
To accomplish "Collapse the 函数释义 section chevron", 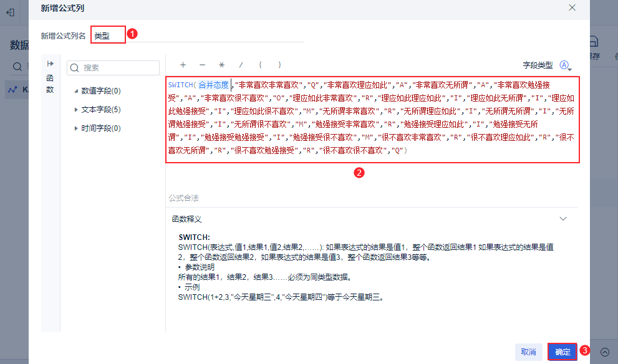I will coord(563,219).
